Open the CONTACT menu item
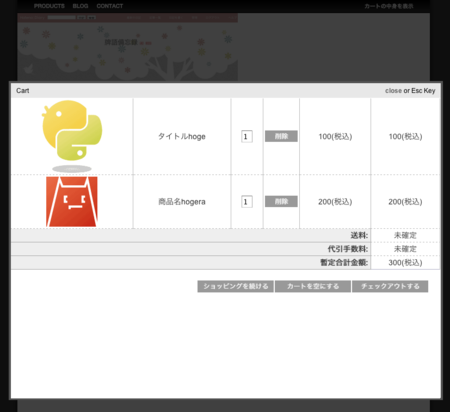Viewport: 450px width, 412px height. [110, 6]
